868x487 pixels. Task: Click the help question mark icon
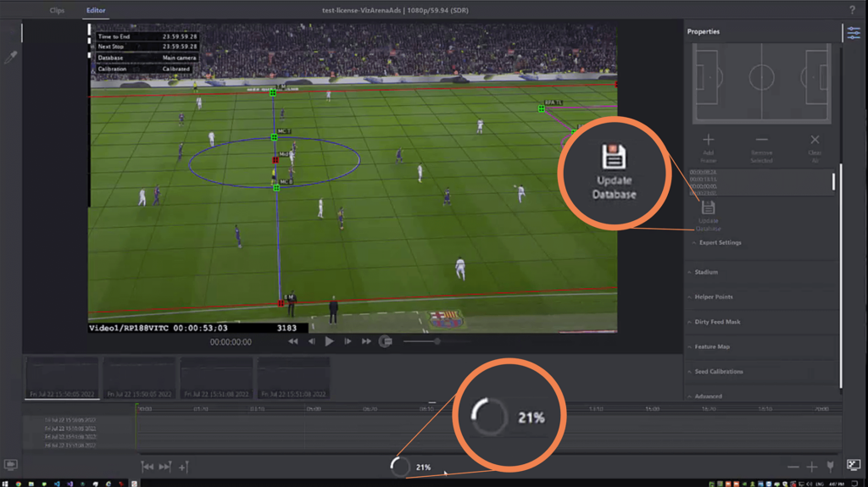click(x=852, y=10)
